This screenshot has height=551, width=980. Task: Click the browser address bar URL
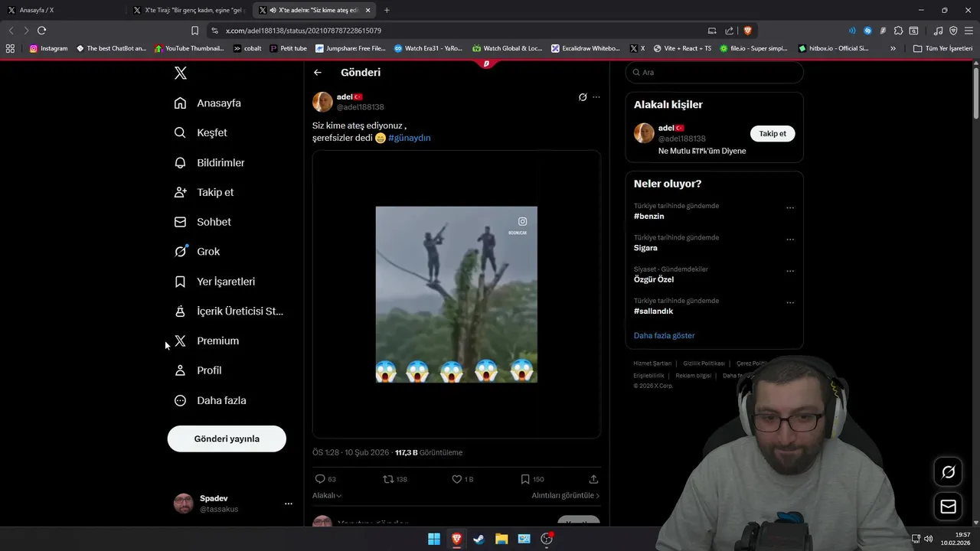(x=304, y=31)
